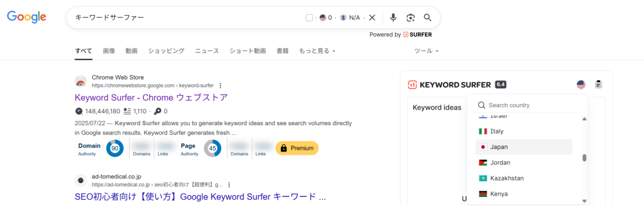The height and width of the screenshot is (218, 644).
Task: Click the magnifier search button
Action: [428, 18]
